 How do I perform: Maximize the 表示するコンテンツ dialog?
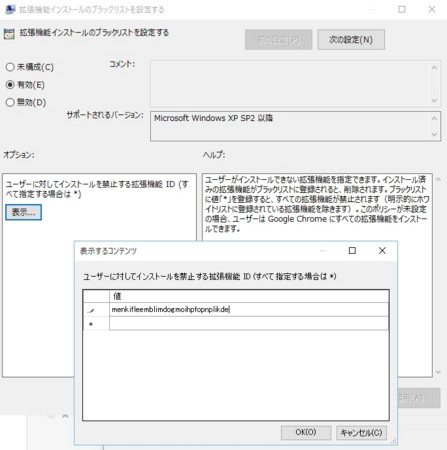[352, 251]
